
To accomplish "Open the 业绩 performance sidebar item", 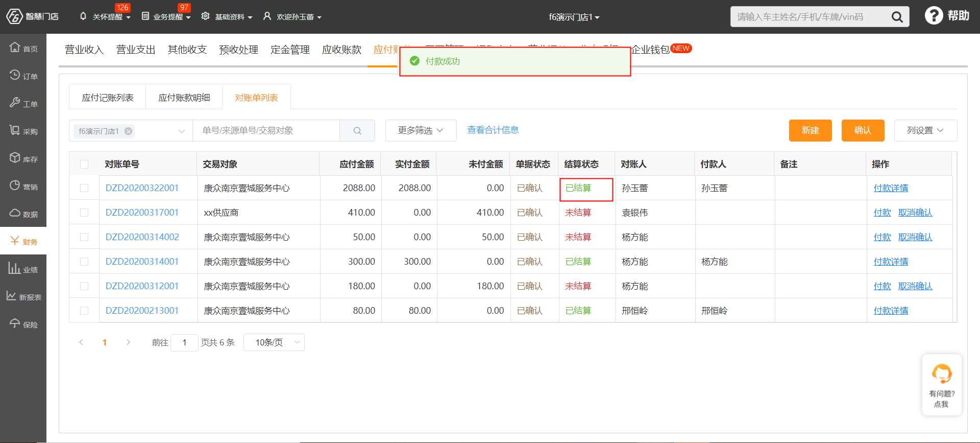I will [23, 269].
